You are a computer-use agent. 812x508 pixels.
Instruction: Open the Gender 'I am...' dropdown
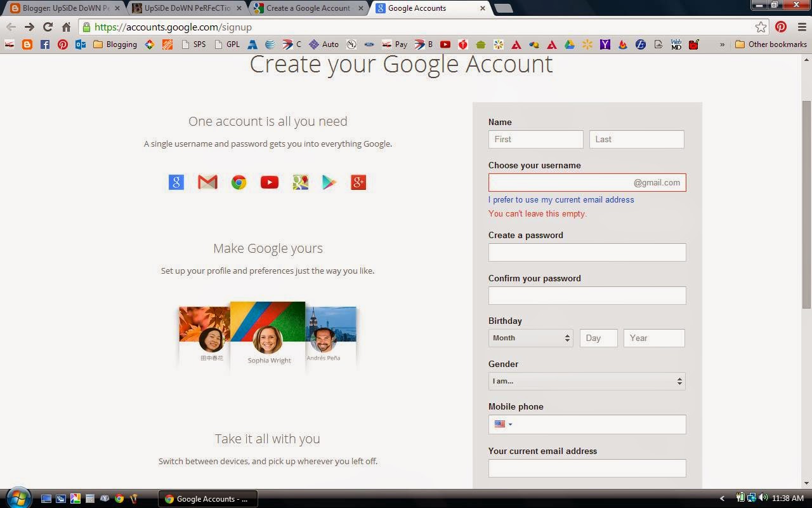pos(587,381)
